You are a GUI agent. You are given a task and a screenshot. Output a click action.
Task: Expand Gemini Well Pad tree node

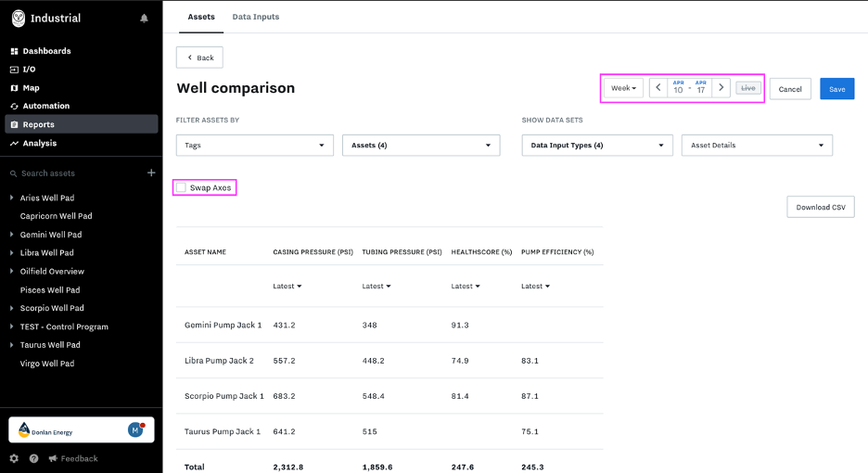(x=12, y=235)
